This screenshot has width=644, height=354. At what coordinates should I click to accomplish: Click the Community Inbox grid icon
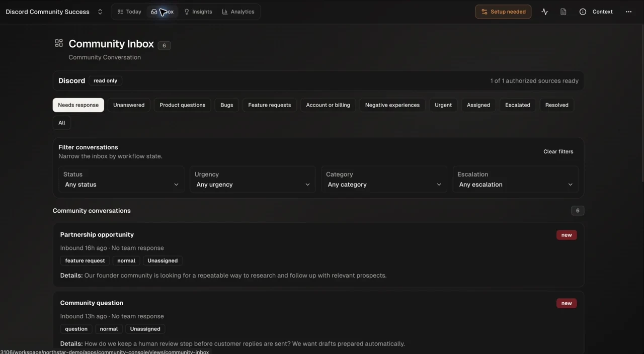(59, 43)
